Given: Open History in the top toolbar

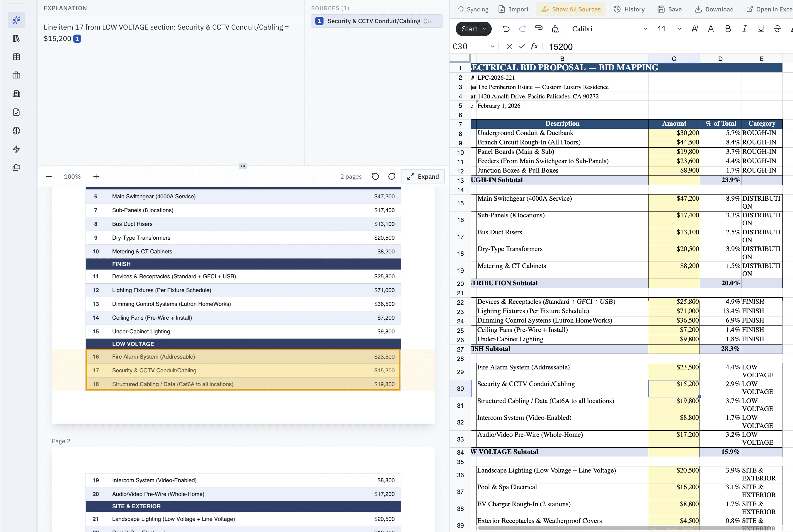Looking at the screenshot, I should click(629, 9).
